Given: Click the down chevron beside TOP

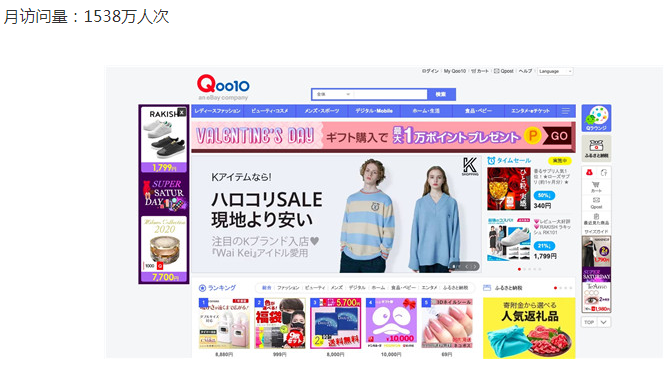Looking at the screenshot, I should 603,322.
